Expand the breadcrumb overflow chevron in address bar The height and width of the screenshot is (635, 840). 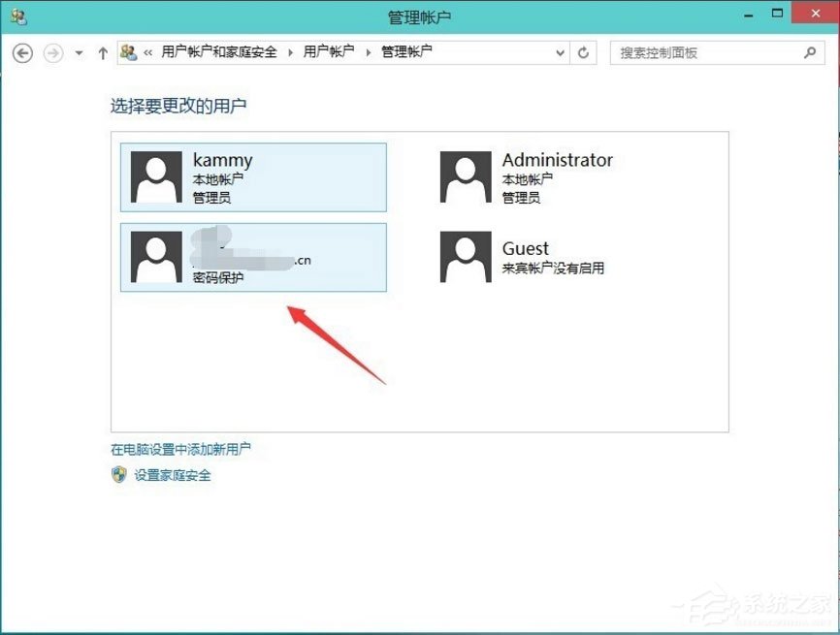[x=145, y=52]
